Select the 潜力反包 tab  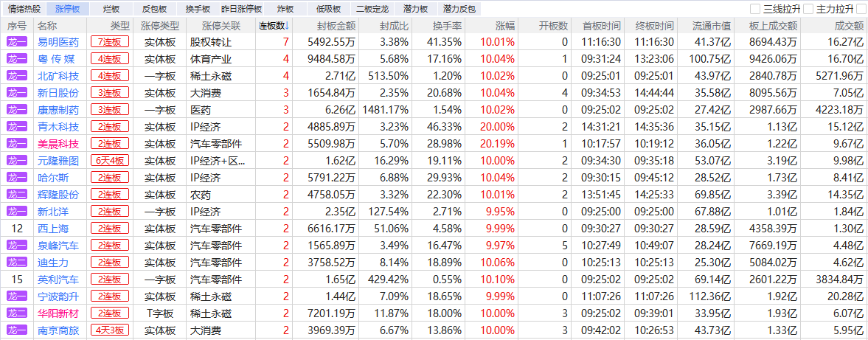click(459, 9)
